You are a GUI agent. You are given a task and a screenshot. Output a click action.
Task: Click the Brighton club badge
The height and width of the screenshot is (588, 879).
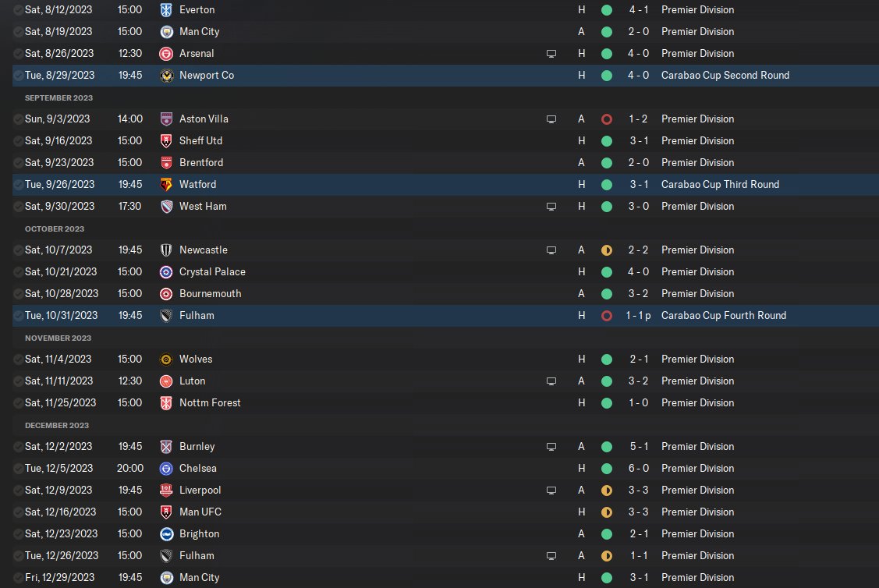165,534
